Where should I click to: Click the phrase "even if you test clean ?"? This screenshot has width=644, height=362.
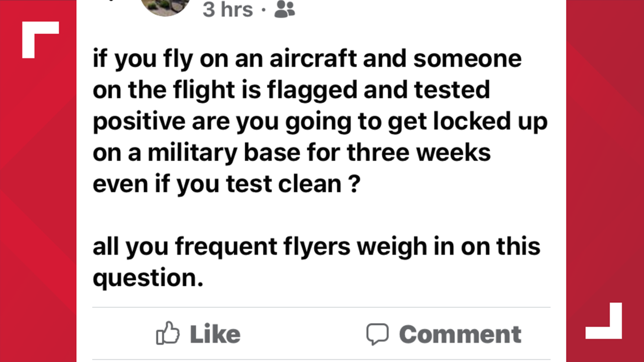(227, 184)
